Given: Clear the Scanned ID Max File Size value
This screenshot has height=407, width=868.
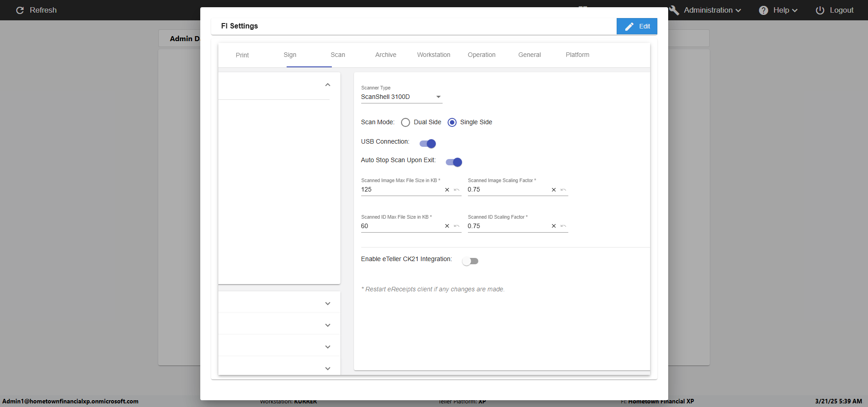Looking at the screenshot, I should click(x=447, y=226).
